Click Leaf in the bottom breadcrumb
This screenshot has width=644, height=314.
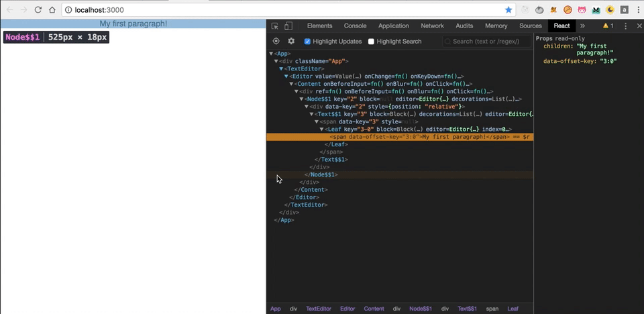513,309
